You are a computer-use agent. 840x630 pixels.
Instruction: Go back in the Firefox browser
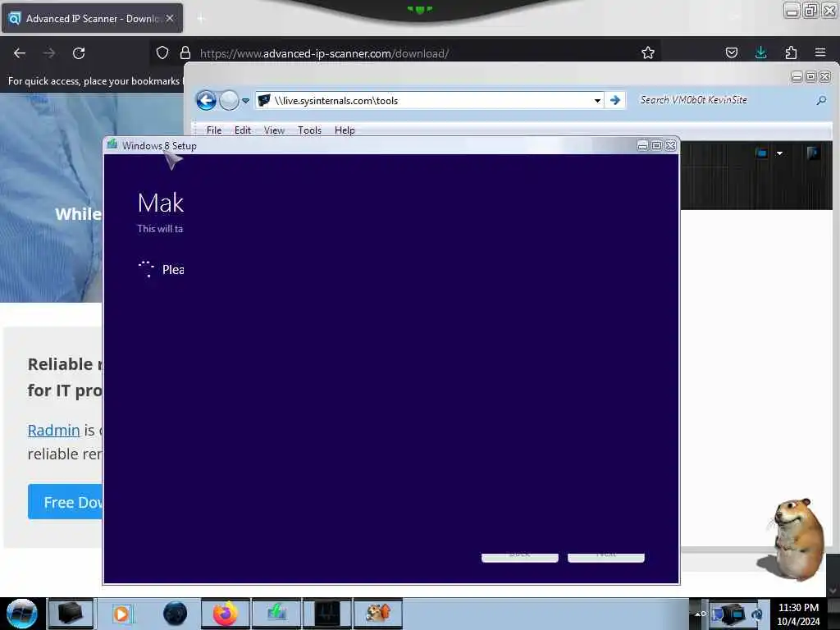point(20,53)
